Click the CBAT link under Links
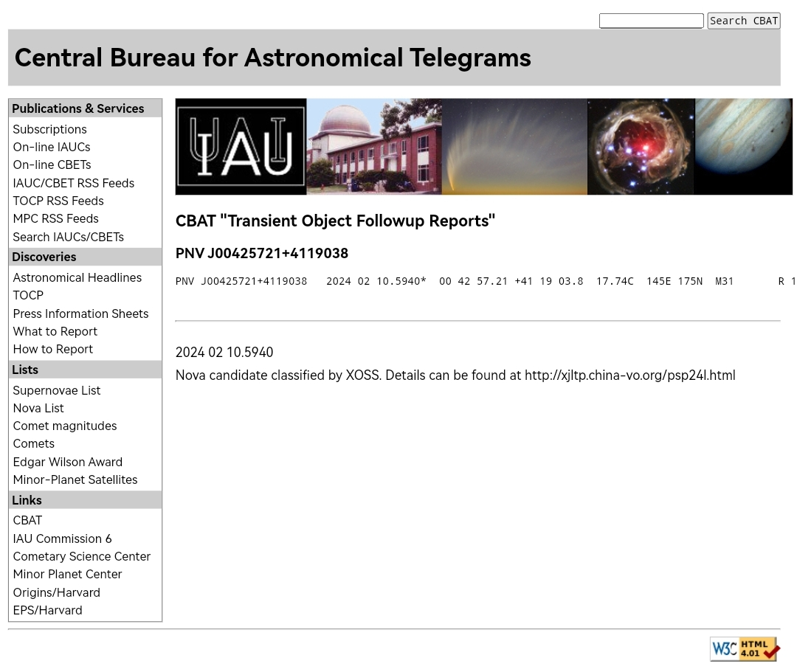 (27, 521)
